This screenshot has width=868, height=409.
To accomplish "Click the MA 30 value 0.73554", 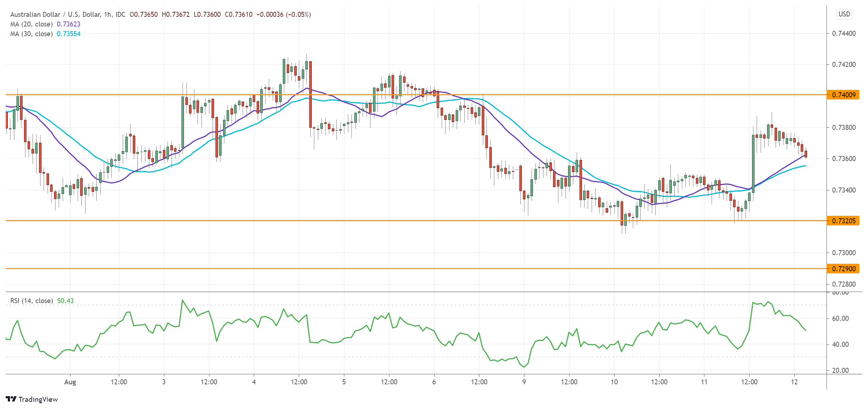I will pyautogui.click(x=69, y=34).
